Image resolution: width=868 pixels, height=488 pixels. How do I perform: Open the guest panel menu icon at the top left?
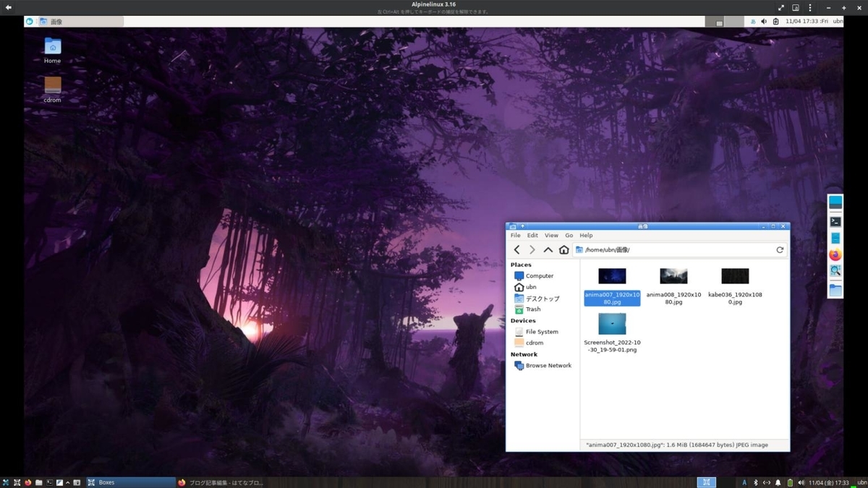pos(30,22)
